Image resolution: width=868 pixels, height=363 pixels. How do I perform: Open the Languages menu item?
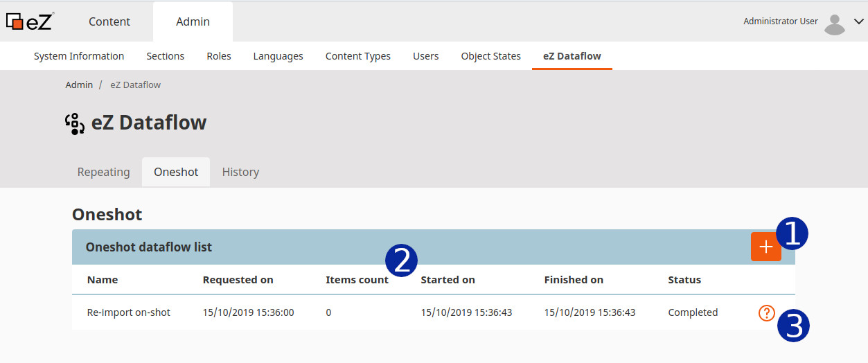(278, 56)
